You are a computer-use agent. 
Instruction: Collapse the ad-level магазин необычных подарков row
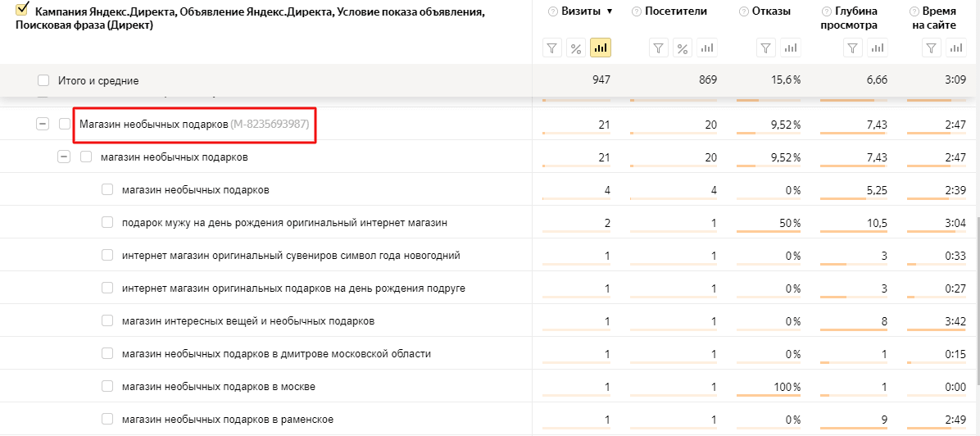click(64, 157)
